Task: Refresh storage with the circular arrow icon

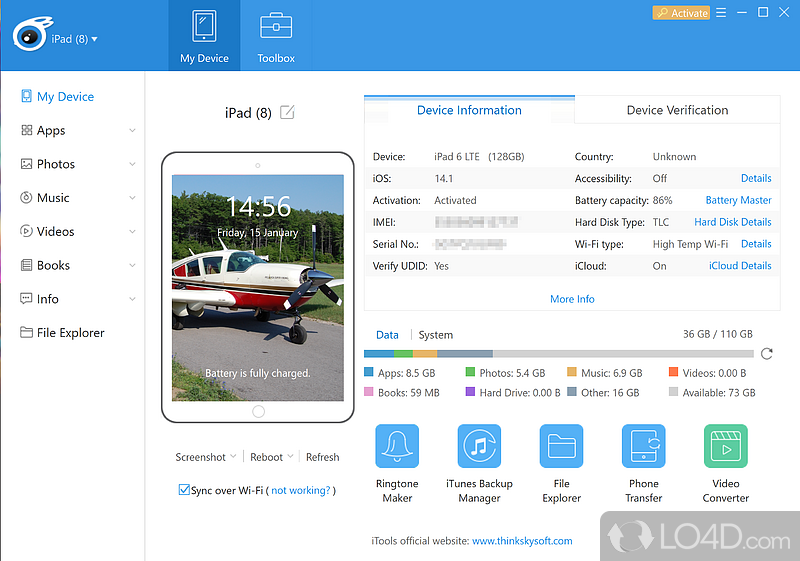Action: pyautogui.click(x=766, y=354)
